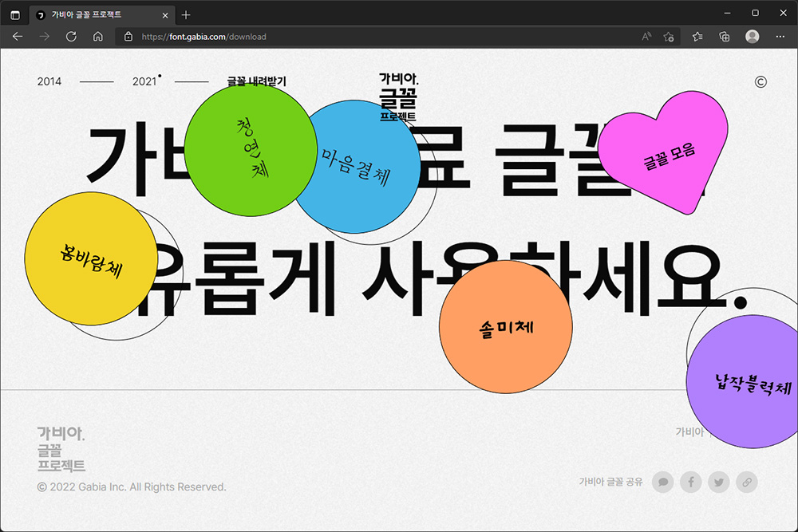Screen dimensions: 798x532
Task: Select the yellow 봄바람체 circle
Action: click(91, 258)
